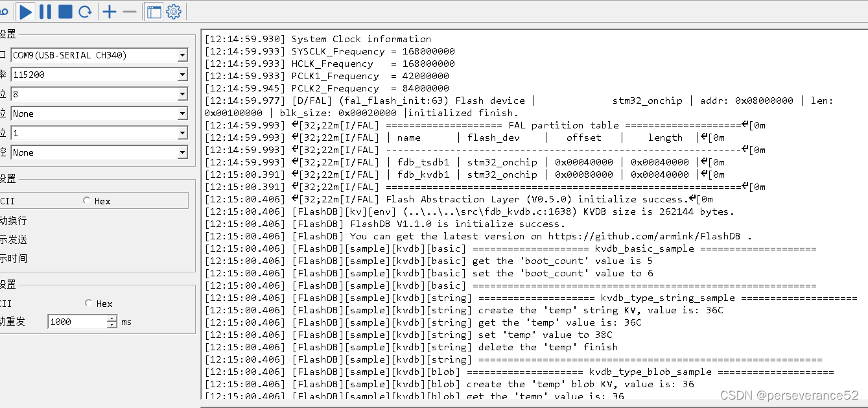The height and width of the screenshot is (408, 868).
Task: Click the auto line wrap label 动换行
Action: 14,221
